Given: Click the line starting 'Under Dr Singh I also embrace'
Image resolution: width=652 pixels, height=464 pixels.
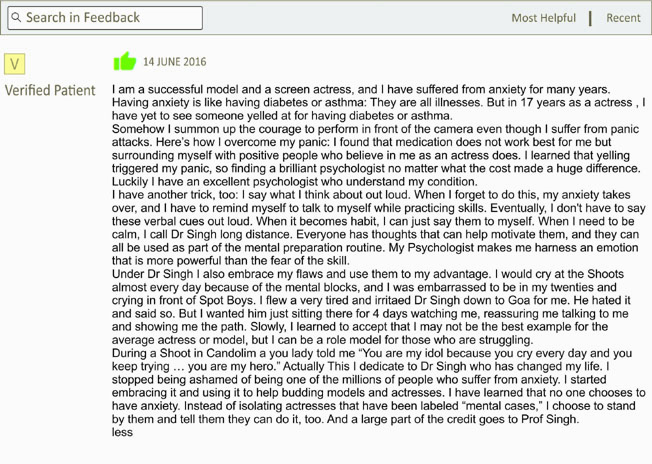Looking at the screenshot, I should tap(368, 274).
